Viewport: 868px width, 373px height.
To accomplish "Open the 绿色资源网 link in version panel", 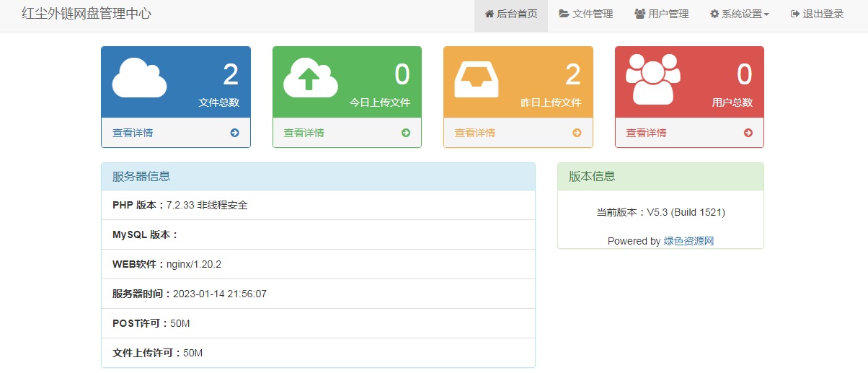I will (688, 241).
